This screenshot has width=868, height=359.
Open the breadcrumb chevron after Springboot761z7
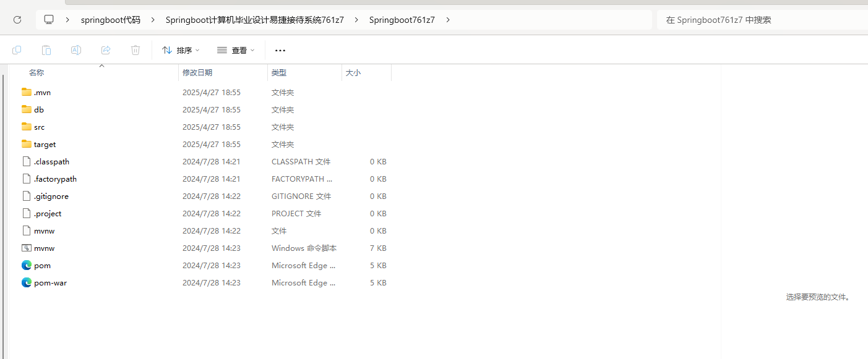(x=447, y=19)
